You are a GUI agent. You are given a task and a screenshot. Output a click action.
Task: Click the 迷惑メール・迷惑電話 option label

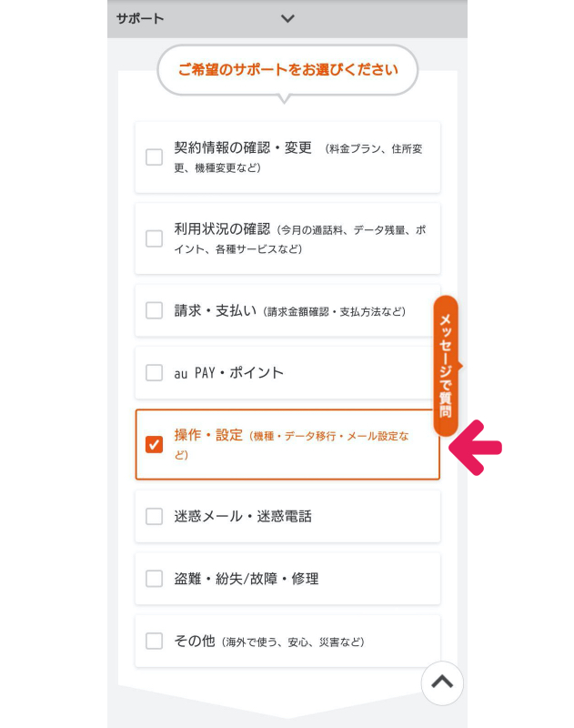[243, 516]
